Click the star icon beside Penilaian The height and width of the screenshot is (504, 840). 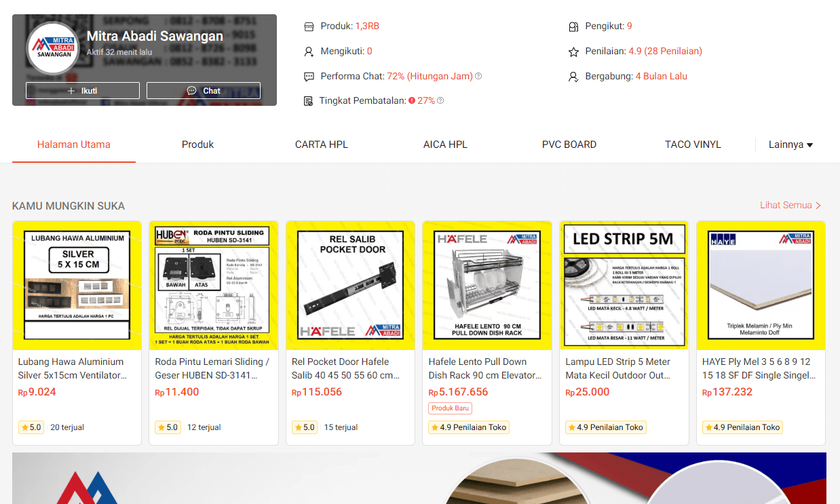[x=573, y=52]
